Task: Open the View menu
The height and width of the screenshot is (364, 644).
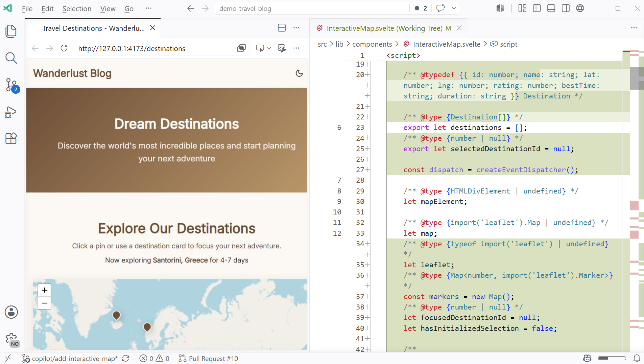Action: click(x=108, y=8)
